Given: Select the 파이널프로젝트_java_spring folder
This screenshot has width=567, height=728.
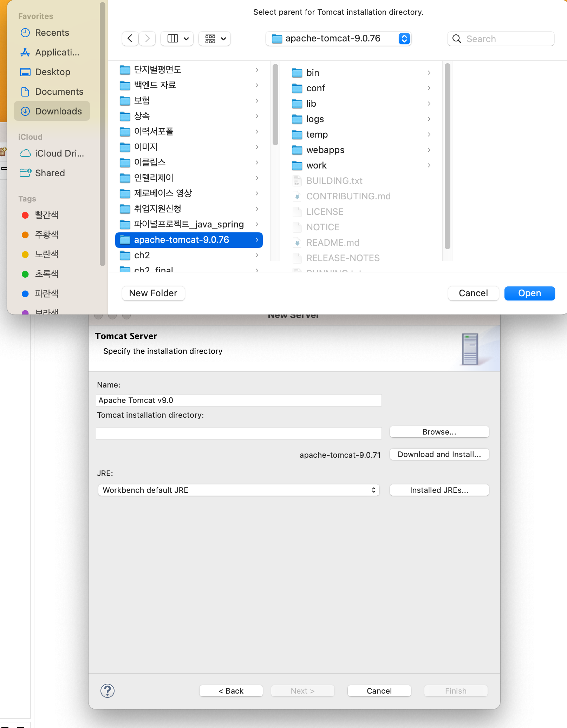Looking at the screenshot, I should [x=189, y=224].
